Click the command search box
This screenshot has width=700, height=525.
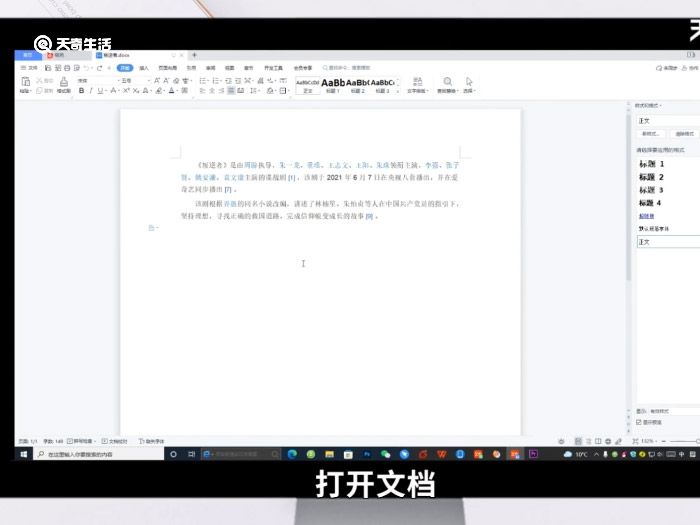(347, 68)
